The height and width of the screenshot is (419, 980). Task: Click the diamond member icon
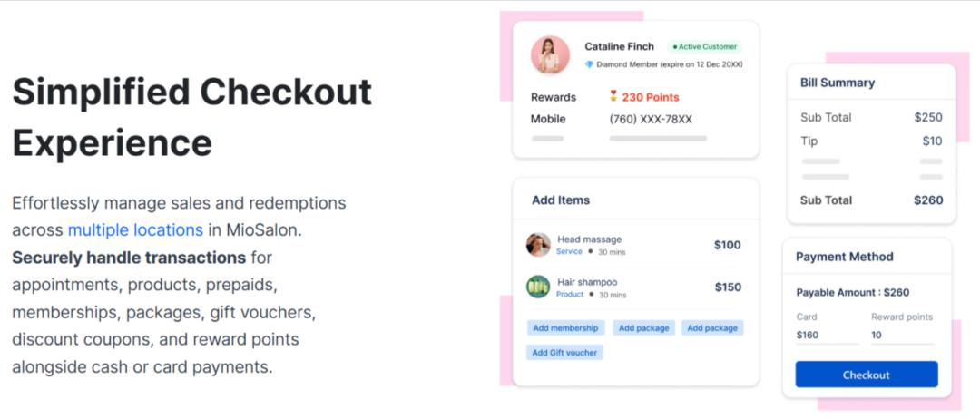click(x=589, y=64)
